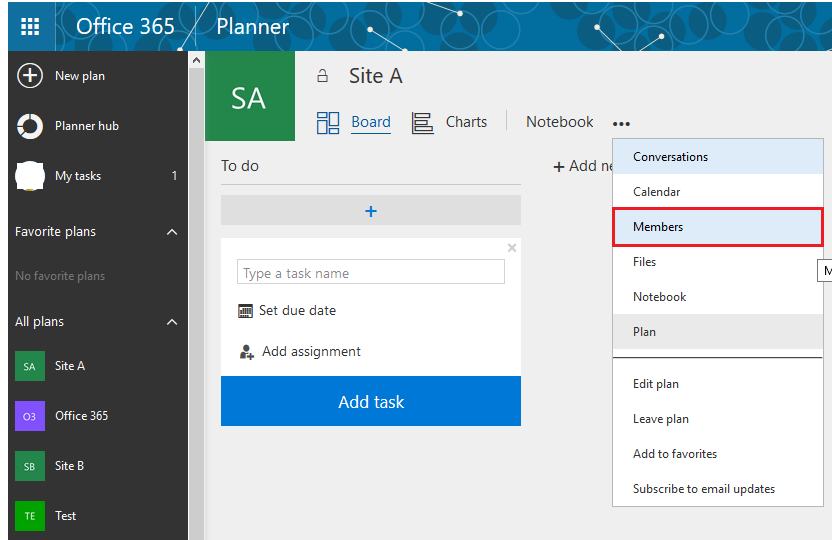Image resolution: width=832 pixels, height=540 pixels.
Task: Click the New plan plus icon
Action: click(x=30, y=76)
